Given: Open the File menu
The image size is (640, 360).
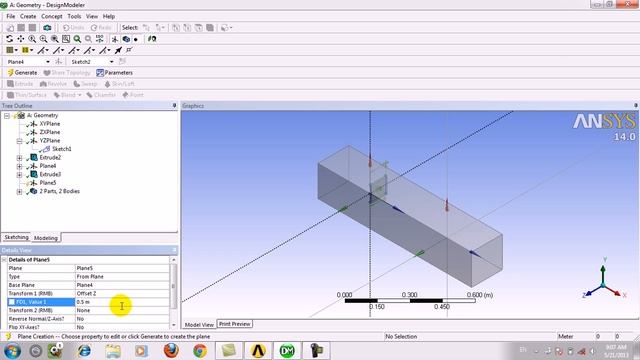Looking at the screenshot, I should 11,16.
